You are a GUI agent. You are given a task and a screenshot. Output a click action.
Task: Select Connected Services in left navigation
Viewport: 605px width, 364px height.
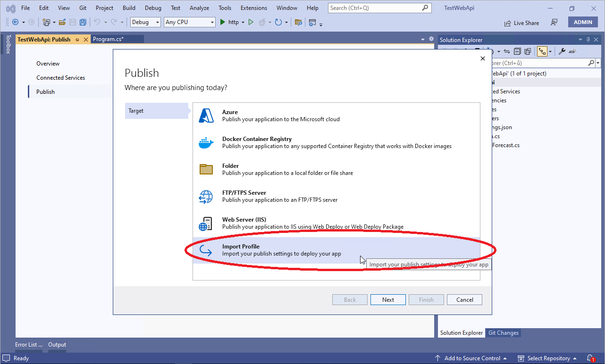point(61,78)
